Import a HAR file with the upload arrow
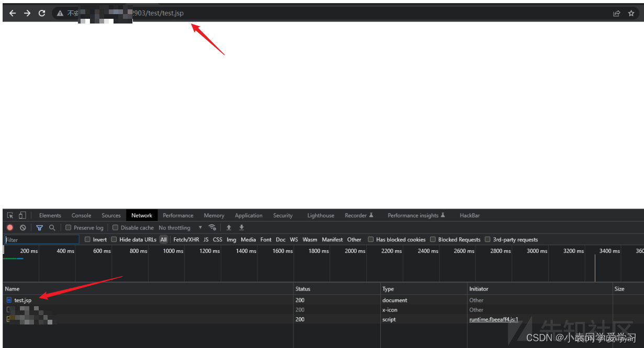This screenshot has width=644, height=348. point(229,228)
